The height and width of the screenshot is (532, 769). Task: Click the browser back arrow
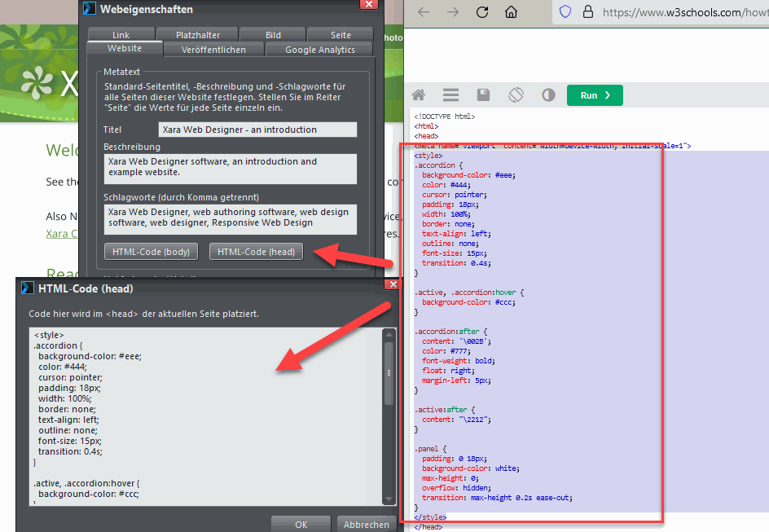424,11
